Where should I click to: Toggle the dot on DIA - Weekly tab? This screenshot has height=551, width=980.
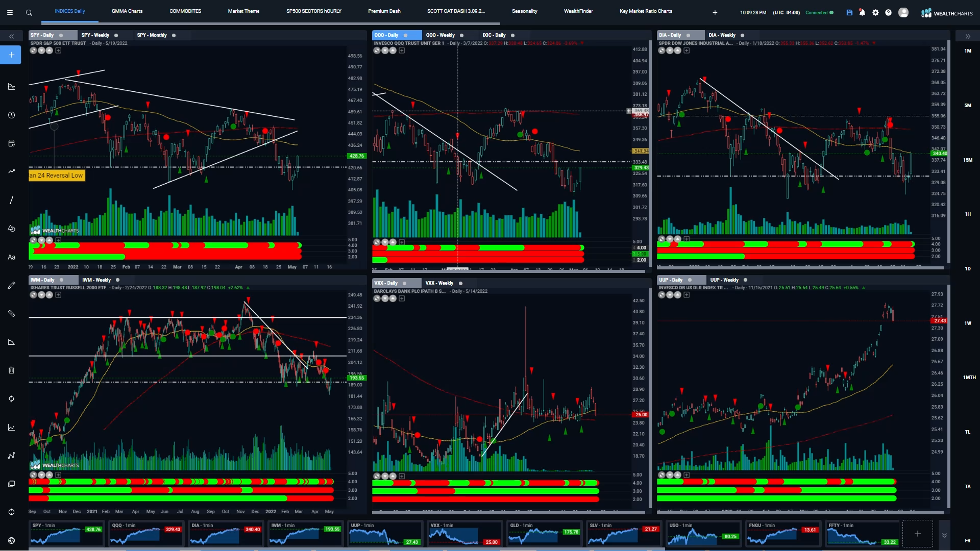[x=742, y=35]
